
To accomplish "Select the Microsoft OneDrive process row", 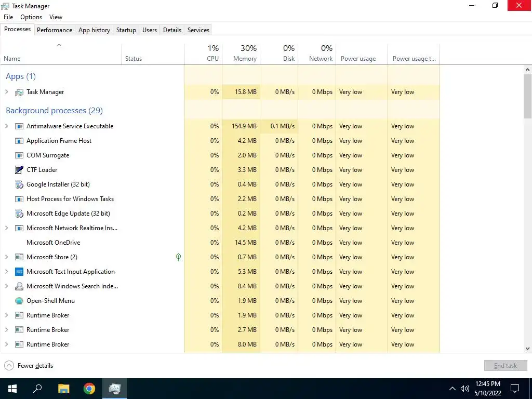I will tap(220, 243).
